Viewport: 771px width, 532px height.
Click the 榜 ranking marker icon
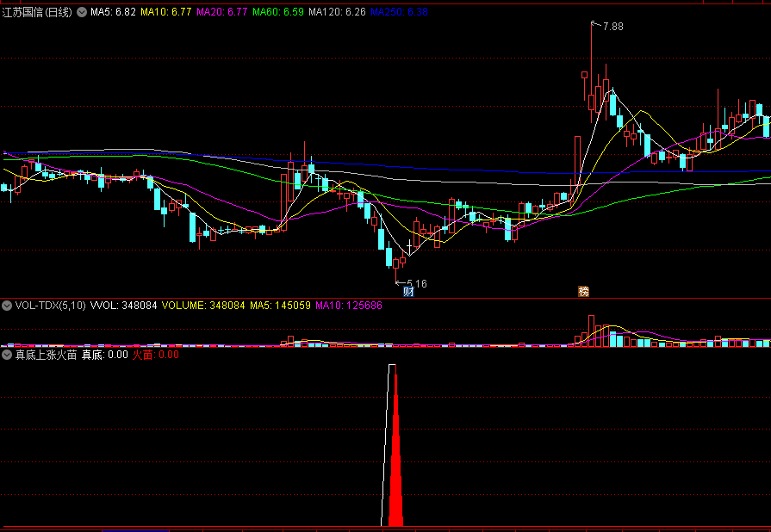[584, 292]
